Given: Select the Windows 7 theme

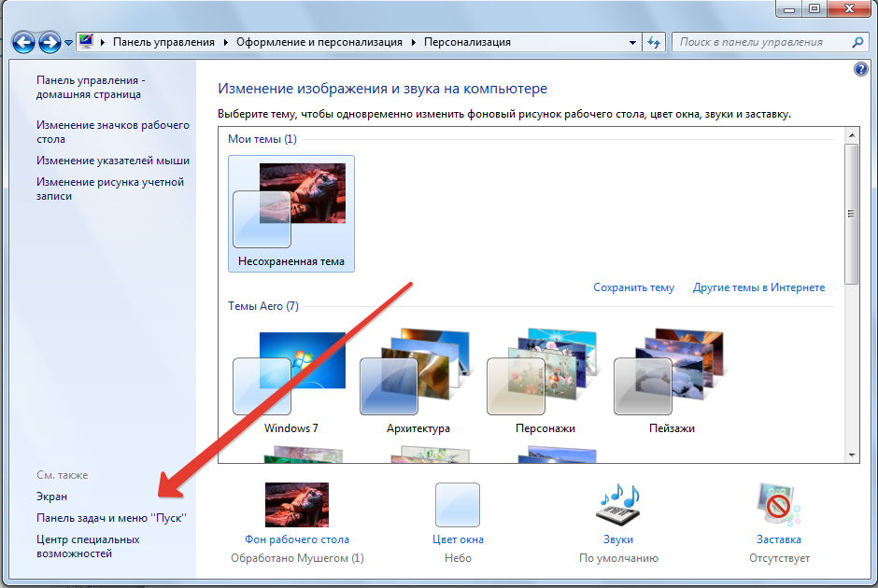Looking at the screenshot, I should pos(291,383).
